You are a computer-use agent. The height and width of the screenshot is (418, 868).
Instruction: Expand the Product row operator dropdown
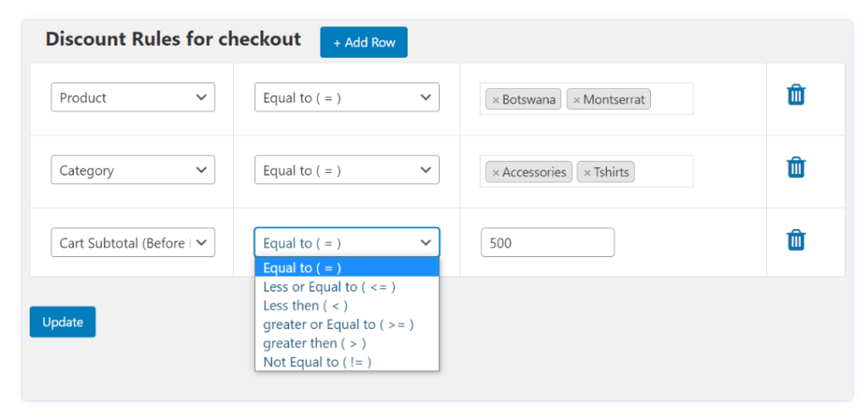[347, 98]
